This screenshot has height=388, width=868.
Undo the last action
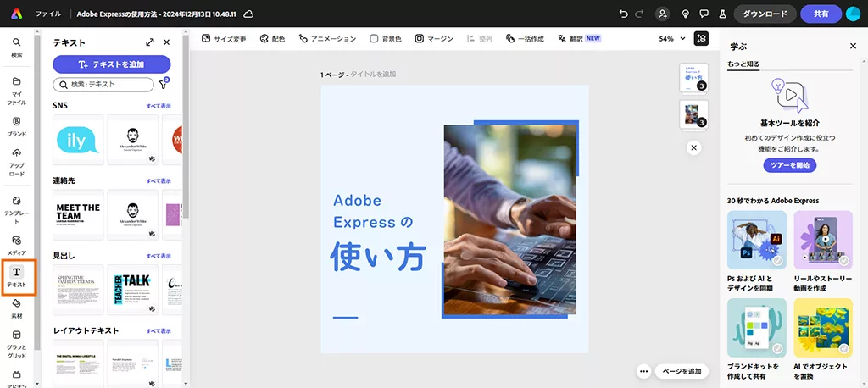[623, 14]
